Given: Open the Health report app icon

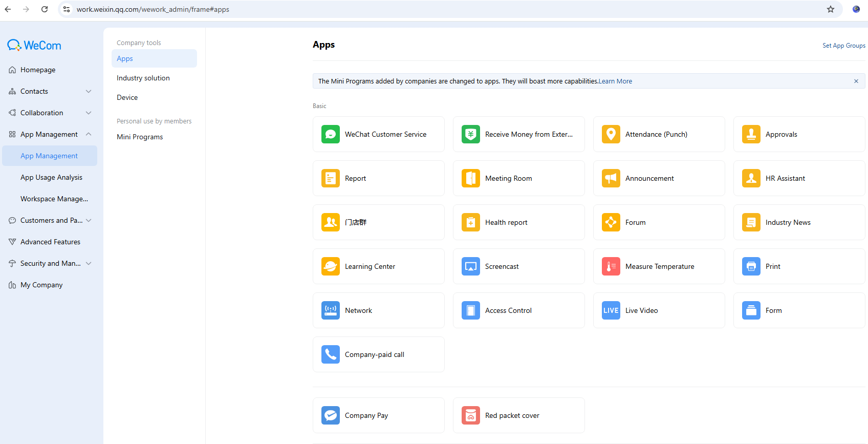Looking at the screenshot, I should pos(471,222).
